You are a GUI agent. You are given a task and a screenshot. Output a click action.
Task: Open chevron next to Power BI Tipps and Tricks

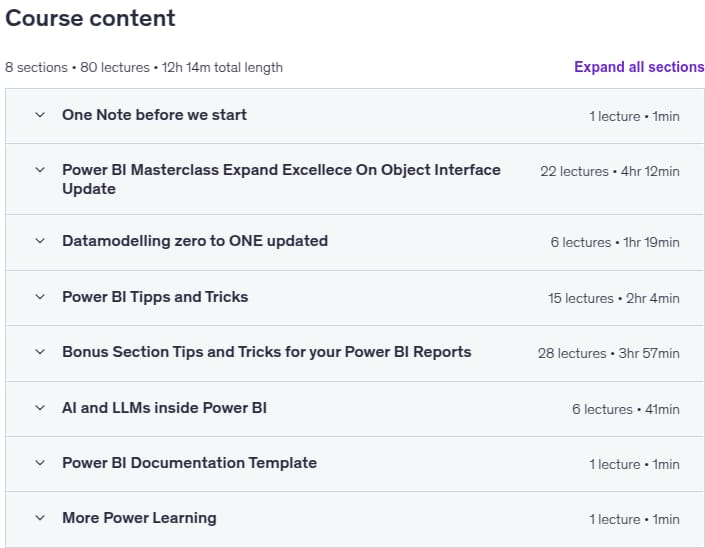pyautogui.click(x=40, y=297)
